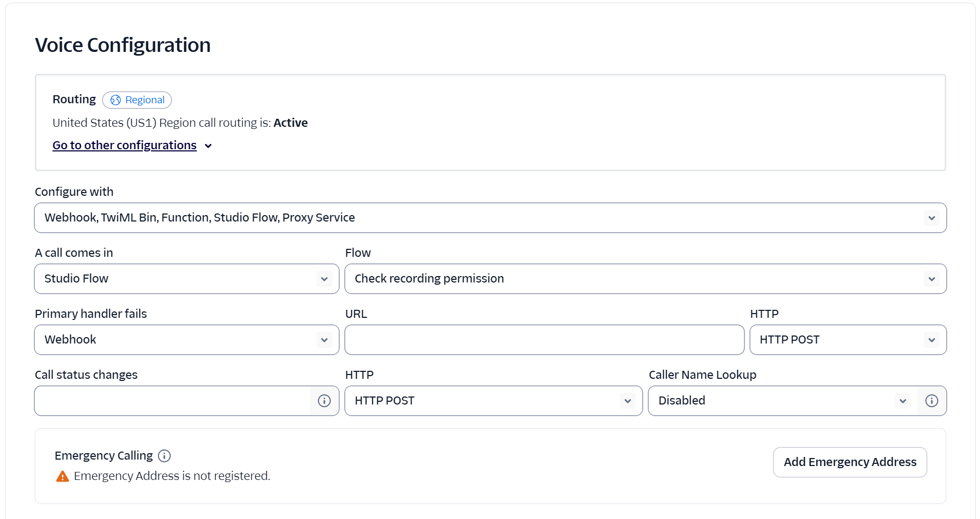Open HTTP POST dropdown next to URL field

[847, 340]
